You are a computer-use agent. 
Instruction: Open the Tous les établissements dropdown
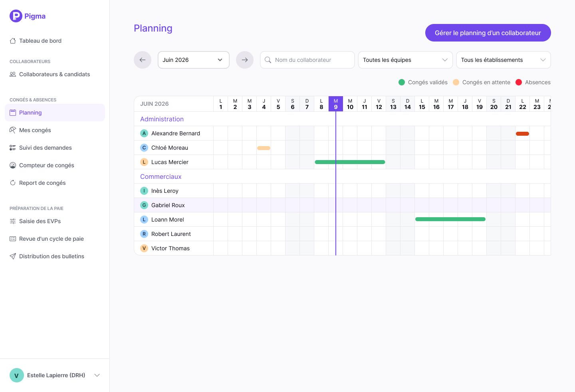[x=504, y=60]
